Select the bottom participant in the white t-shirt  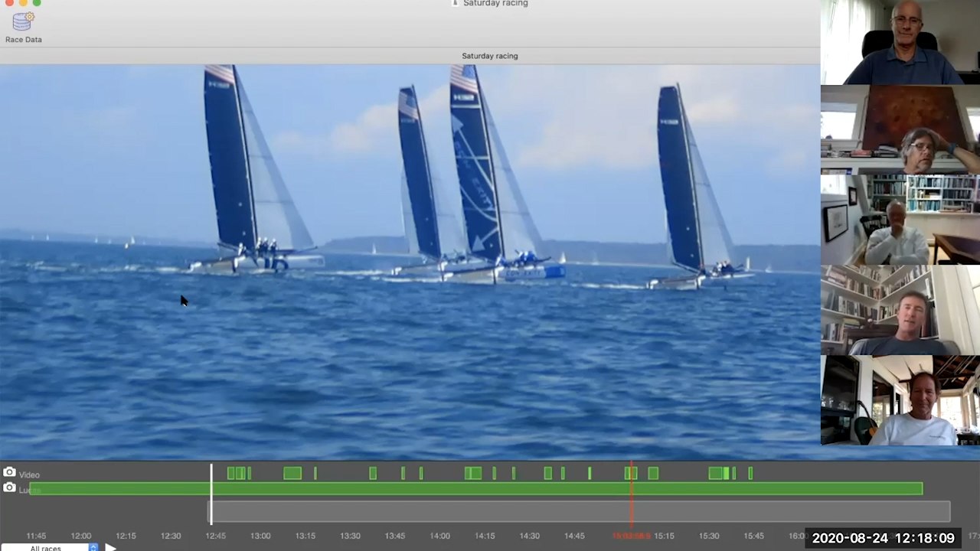pos(900,400)
